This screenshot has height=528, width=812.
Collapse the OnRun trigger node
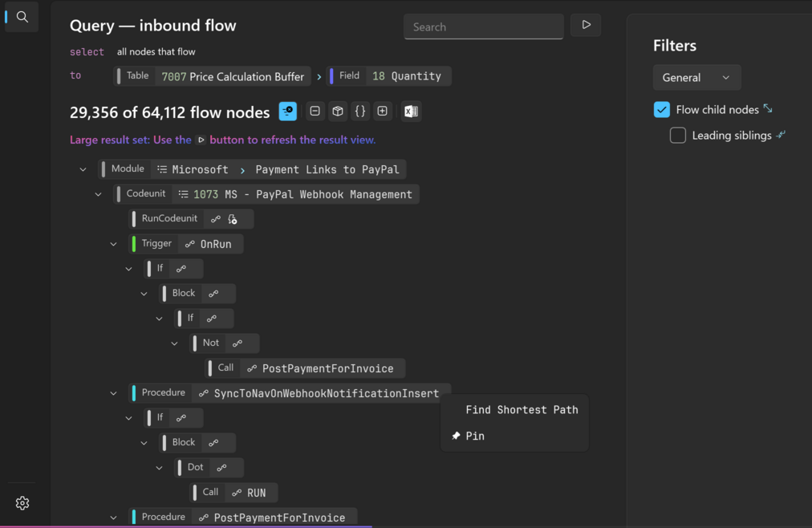coord(113,244)
